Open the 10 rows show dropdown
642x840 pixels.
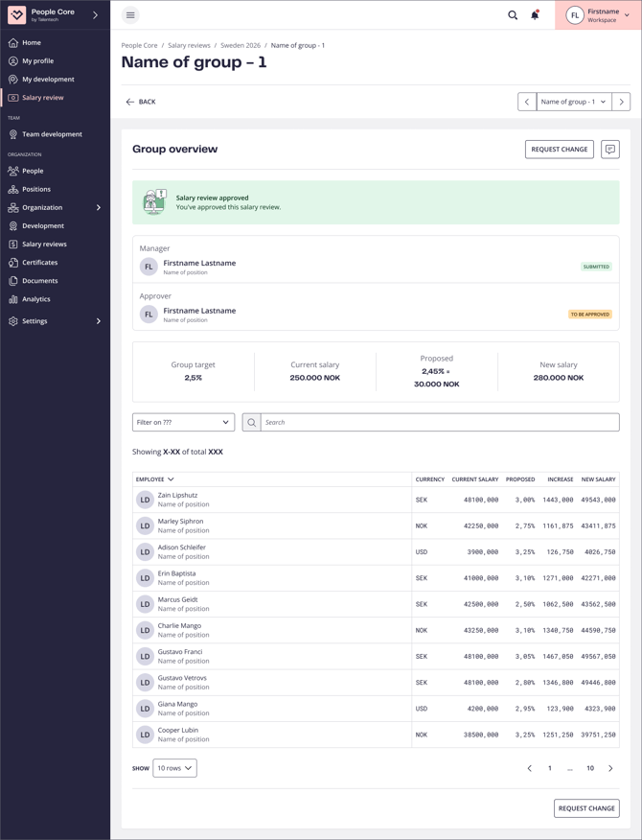point(174,768)
